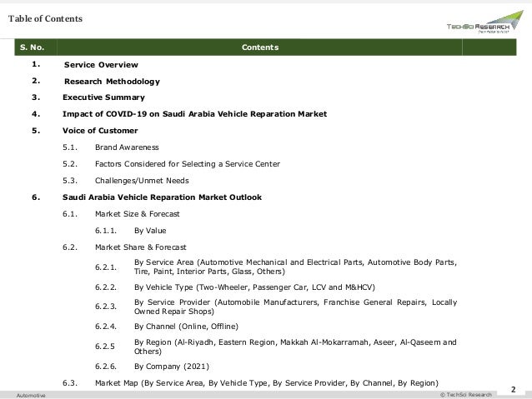
Task: Select By Company (2021) item
Action: 172,367
